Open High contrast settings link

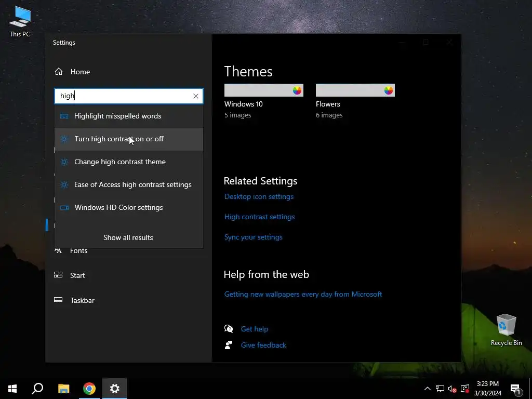pos(260,217)
